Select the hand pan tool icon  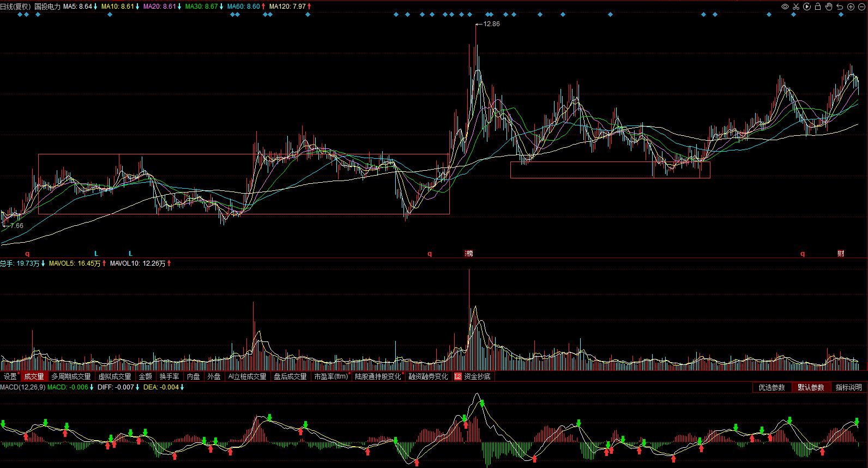pos(829,7)
